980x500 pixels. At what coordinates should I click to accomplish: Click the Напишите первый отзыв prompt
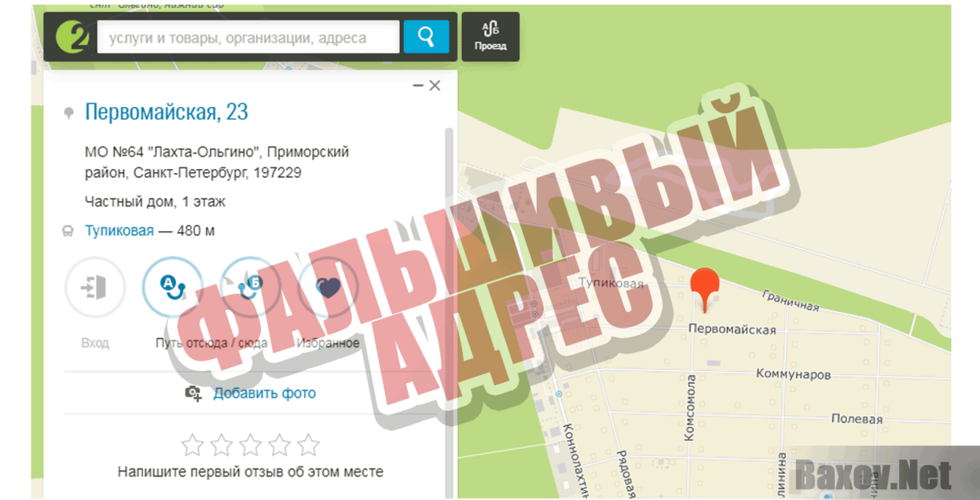click(251, 472)
